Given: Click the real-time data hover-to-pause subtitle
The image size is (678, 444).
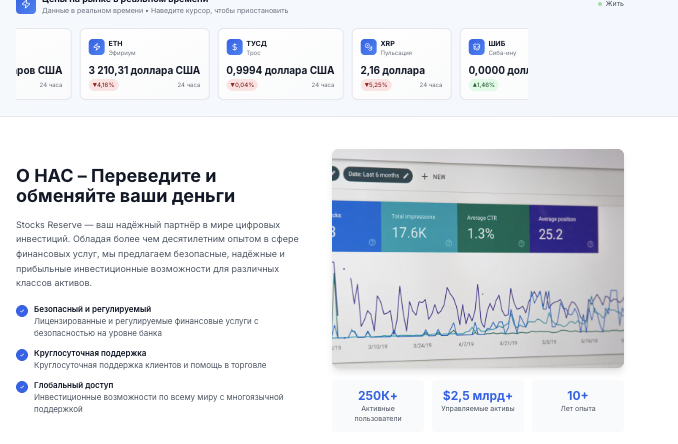Looking at the screenshot, I should (165, 11).
